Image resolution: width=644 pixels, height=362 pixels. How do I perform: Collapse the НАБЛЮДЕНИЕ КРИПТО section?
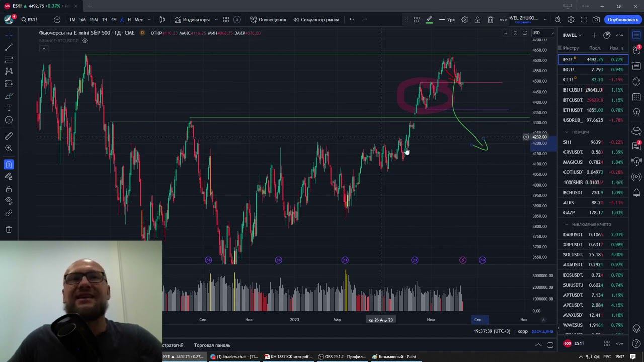[567, 225]
